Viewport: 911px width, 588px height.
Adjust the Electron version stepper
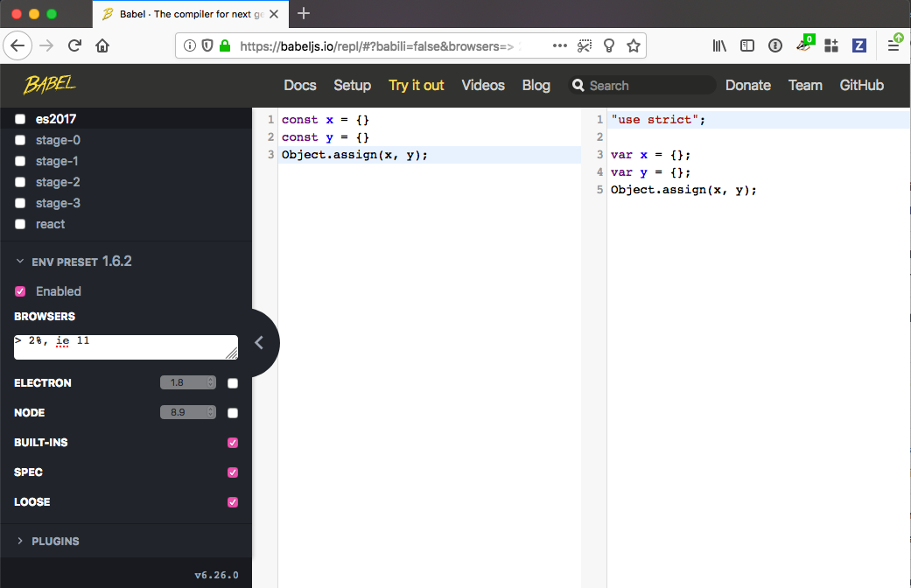click(x=210, y=382)
